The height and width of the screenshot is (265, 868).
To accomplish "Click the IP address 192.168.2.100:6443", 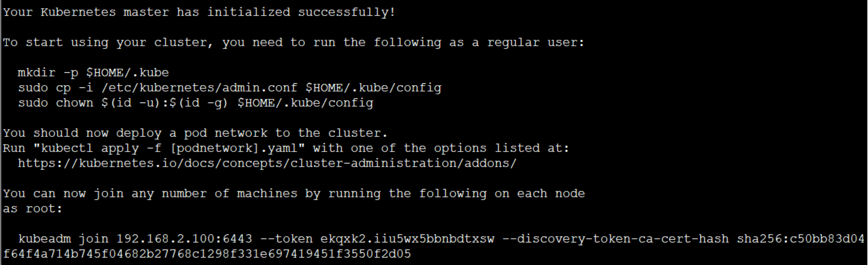I will coord(184,239).
